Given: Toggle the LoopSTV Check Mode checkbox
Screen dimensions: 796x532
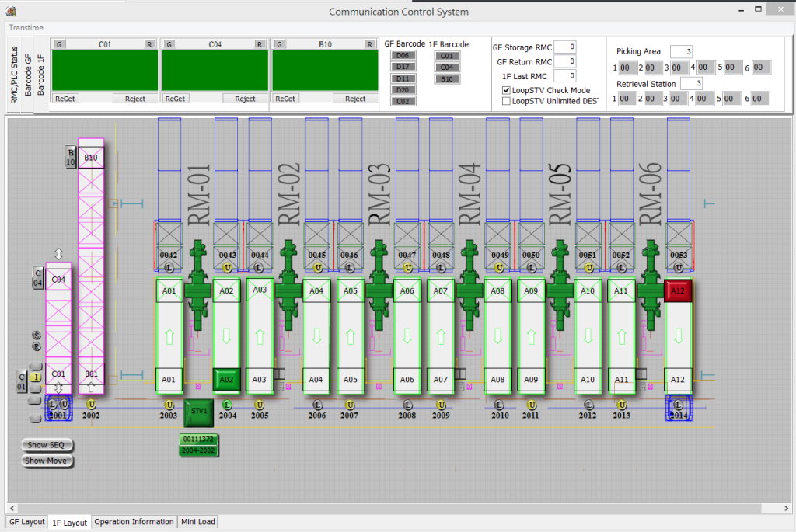Looking at the screenshot, I should 507,90.
